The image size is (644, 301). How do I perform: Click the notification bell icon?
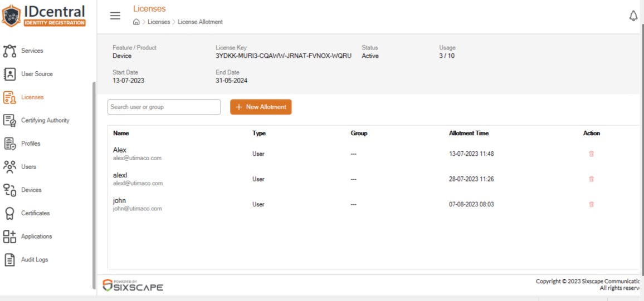point(633,16)
